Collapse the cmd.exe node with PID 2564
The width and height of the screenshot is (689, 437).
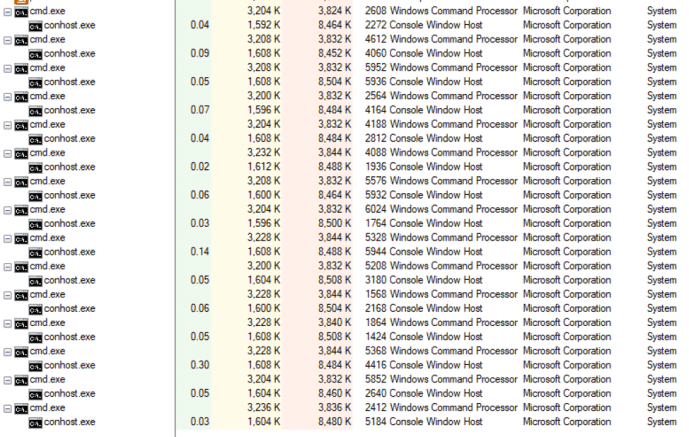[x=9, y=96]
